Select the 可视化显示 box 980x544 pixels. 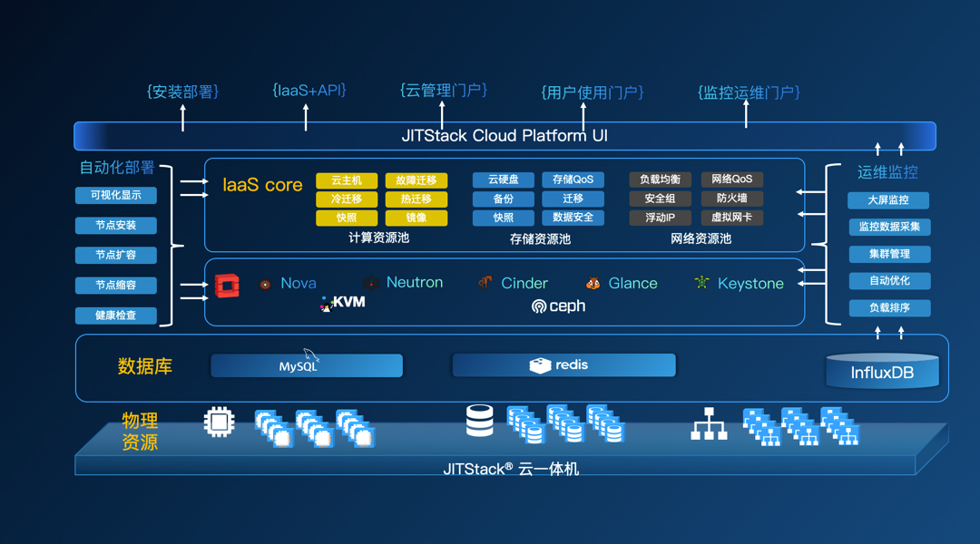point(115,196)
